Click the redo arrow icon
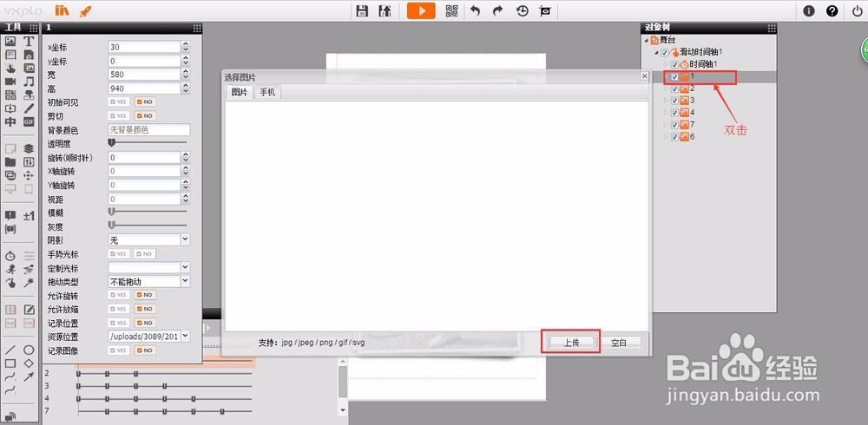Viewport: 868px width, 425px height. coord(497,10)
